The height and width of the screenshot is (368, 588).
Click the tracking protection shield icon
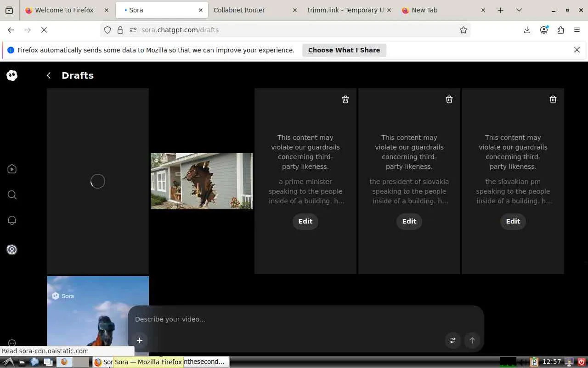(x=107, y=30)
